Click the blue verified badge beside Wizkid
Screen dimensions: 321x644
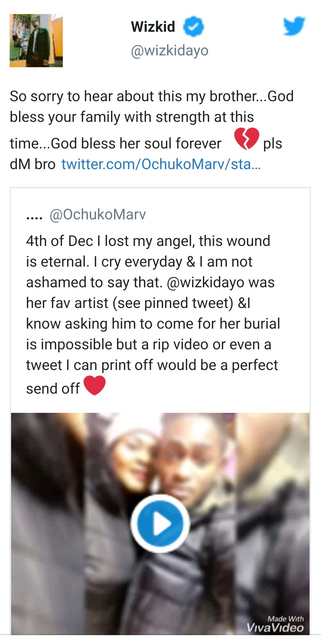[194, 26]
